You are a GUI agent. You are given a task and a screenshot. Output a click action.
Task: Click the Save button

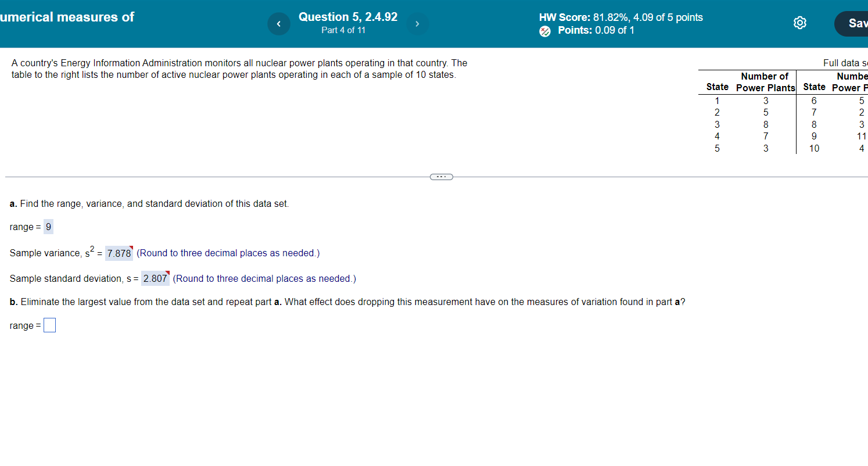click(852, 24)
